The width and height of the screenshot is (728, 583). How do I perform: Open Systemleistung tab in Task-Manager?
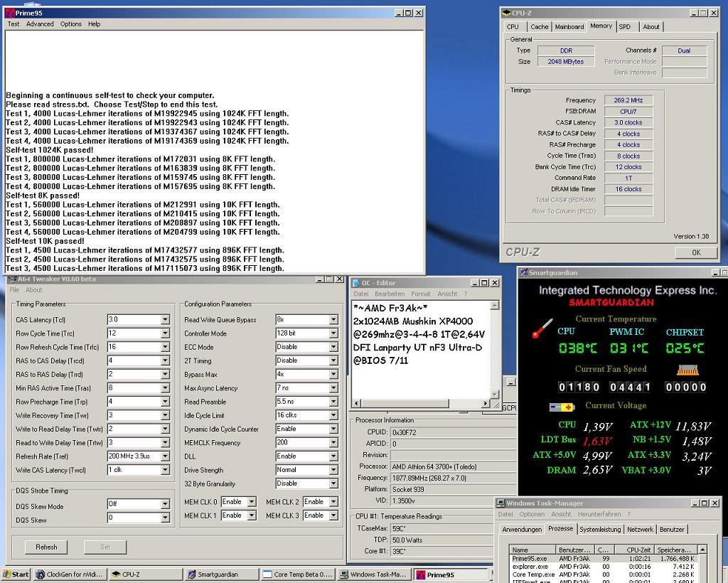pyautogui.click(x=600, y=530)
